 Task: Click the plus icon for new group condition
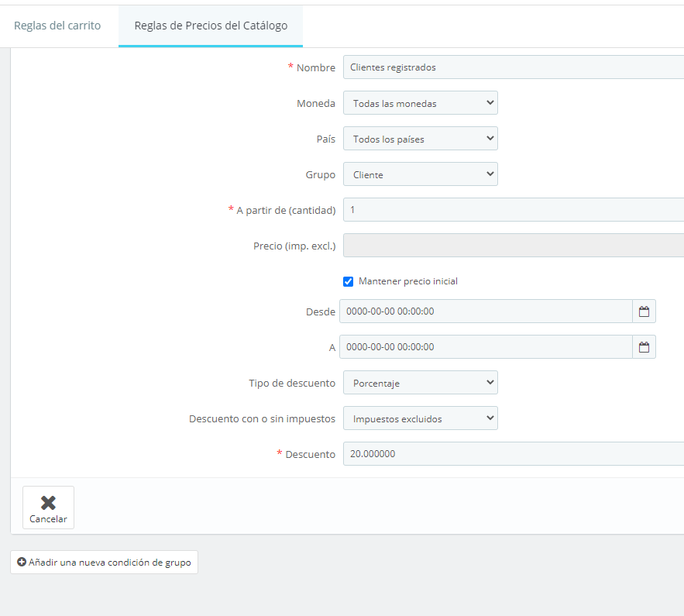pyautogui.click(x=22, y=563)
